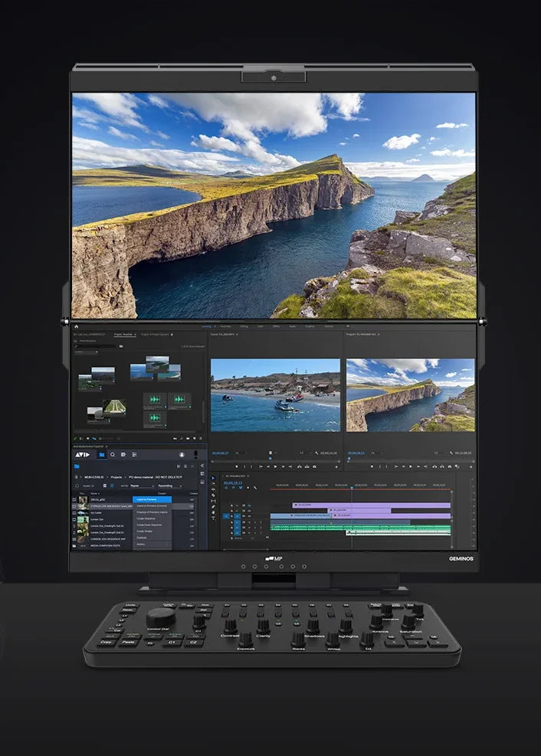Click the microphone icon in Avid panel
The height and width of the screenshot is (756, 541).
197,454
